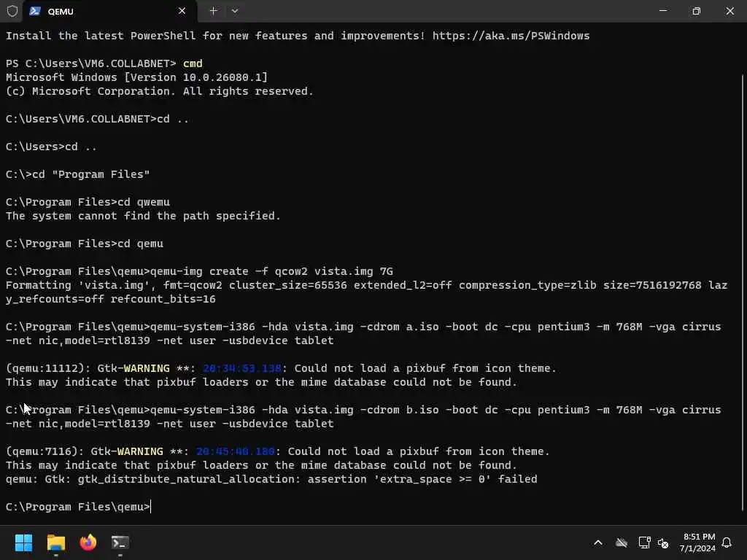Viewport: 747px width, 560px height.
Task: Click the command containing '-cdrom b.iso'
Action: tap(363, 416)
